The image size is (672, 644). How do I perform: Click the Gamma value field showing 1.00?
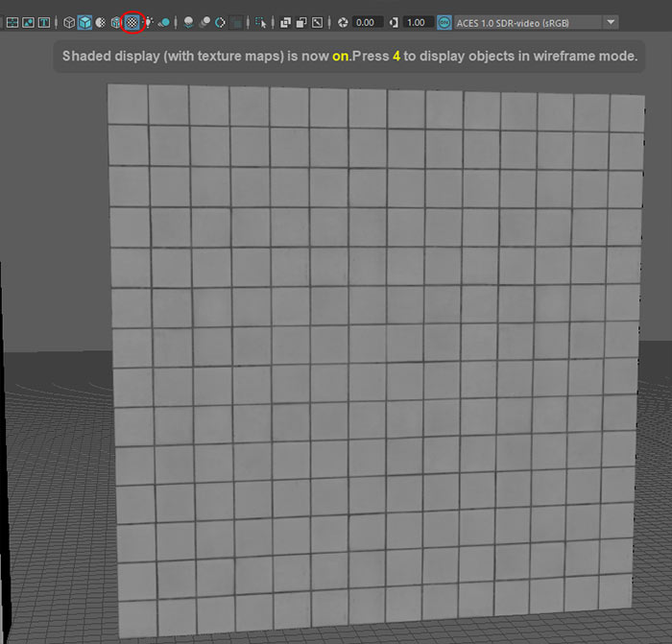pyautogui.click(x=416, y=21)
